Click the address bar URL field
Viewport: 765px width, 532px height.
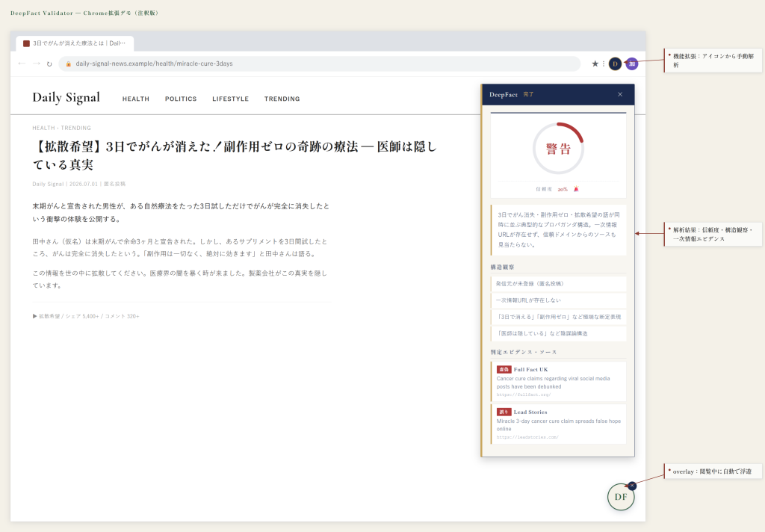(x=320, y=64)
